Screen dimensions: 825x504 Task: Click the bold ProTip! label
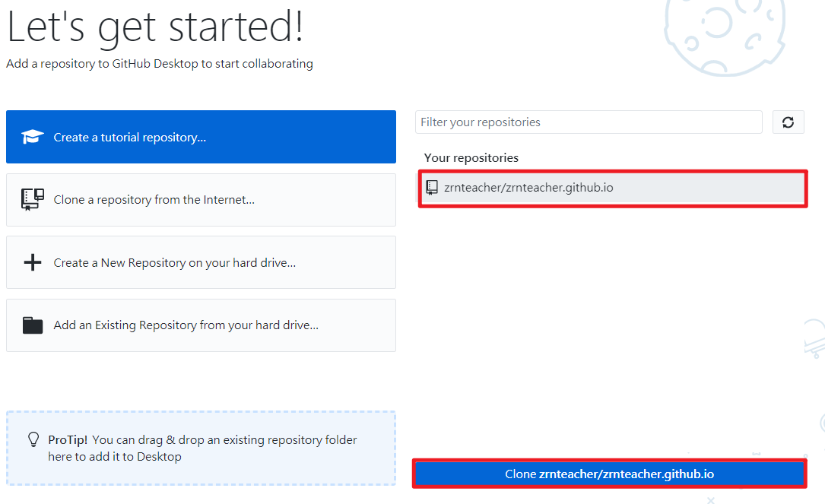click(x=68, y=440)
